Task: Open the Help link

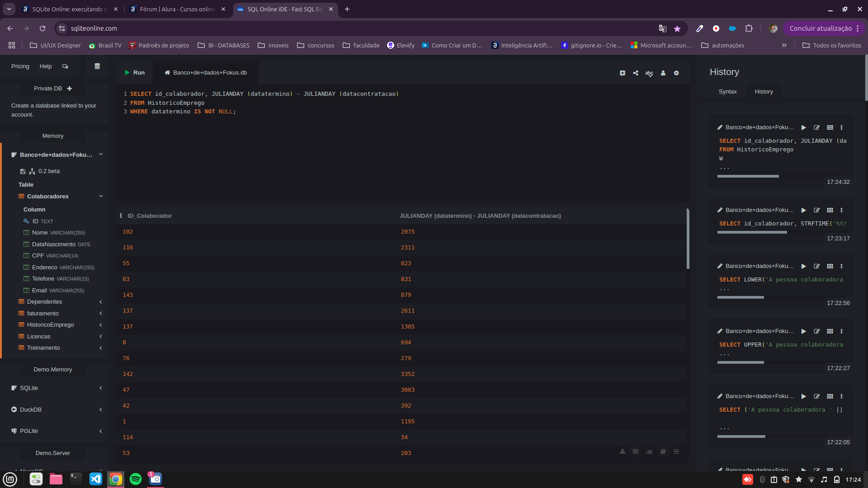Action: [x=46, y=66]
